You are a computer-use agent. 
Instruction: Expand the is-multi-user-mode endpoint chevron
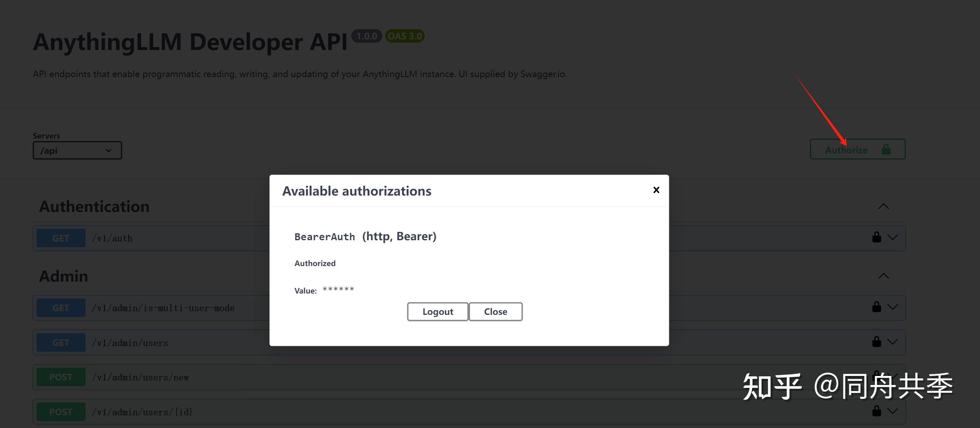pos(893,307)
